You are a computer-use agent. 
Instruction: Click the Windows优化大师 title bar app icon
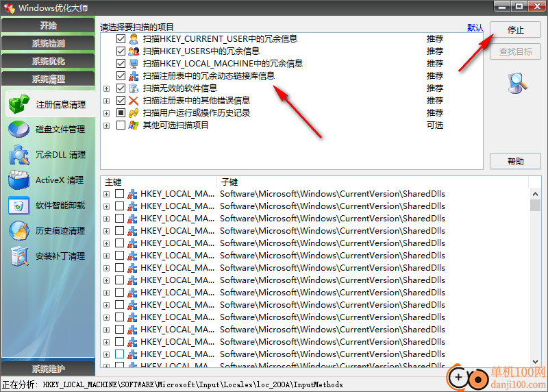tap(10, 8)
